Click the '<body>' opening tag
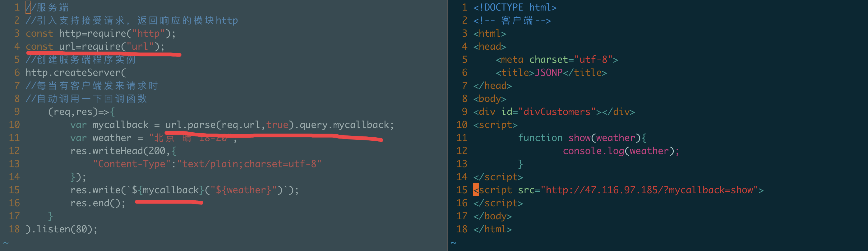This screenshot has height=251, width=868. [490, 99]
